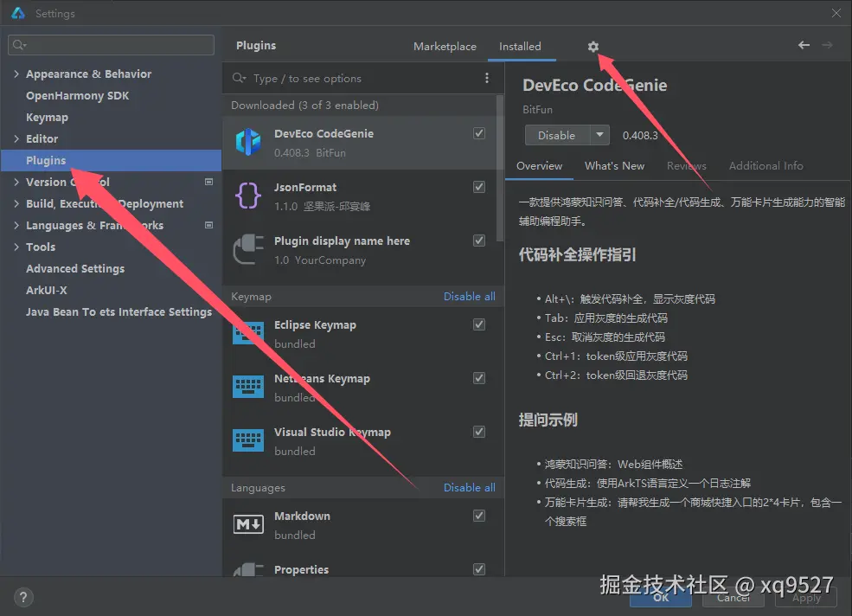Click the project-level marker beside Version Control
Image resolution: width=852 pixels, height=616 pixels.
click(208, 182)
